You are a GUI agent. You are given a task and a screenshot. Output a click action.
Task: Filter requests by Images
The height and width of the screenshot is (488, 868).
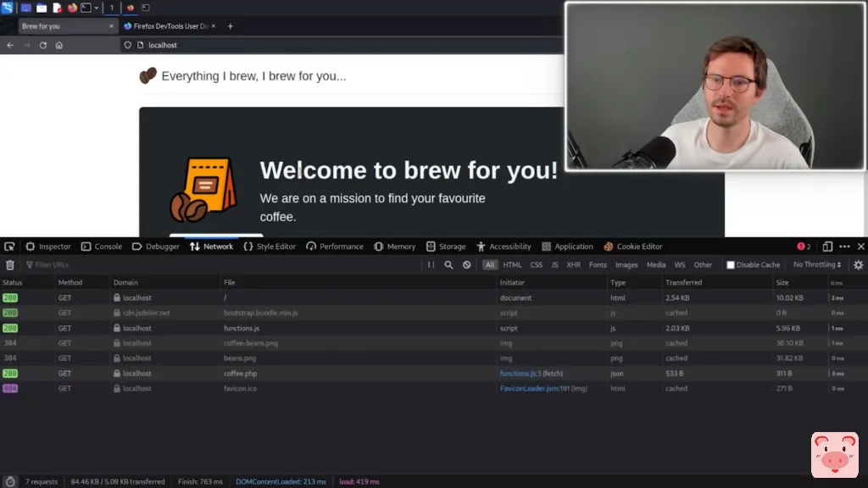626,265
